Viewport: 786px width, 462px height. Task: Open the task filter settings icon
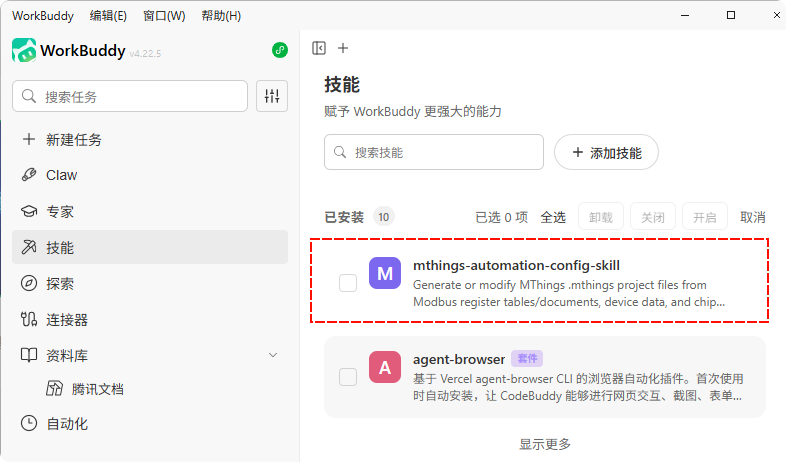[272, 96]
